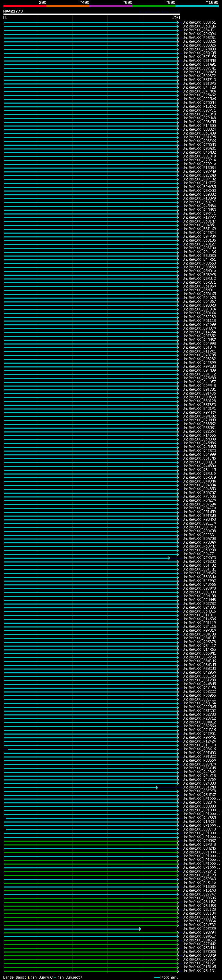This screenshot has height=980, width=222.
Task: Select hit label UniRef100_B3IXP5
Action: [199, 137]
